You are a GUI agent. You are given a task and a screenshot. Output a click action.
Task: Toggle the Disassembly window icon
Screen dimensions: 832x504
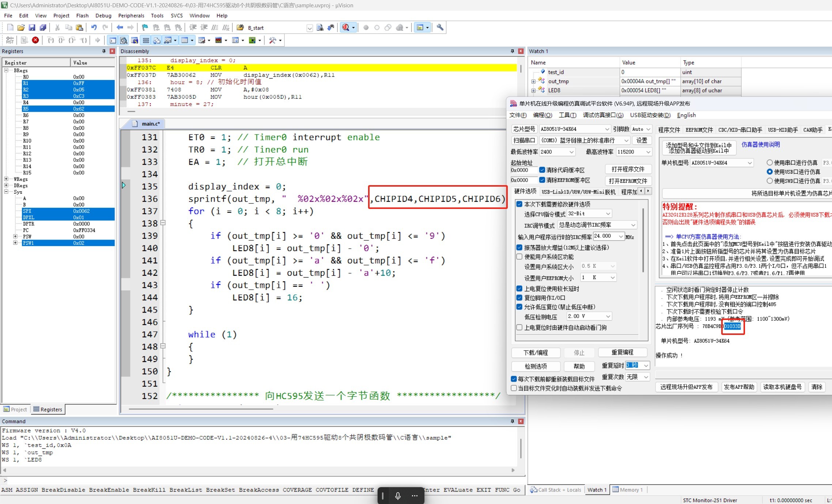click(x=124, y=40)
